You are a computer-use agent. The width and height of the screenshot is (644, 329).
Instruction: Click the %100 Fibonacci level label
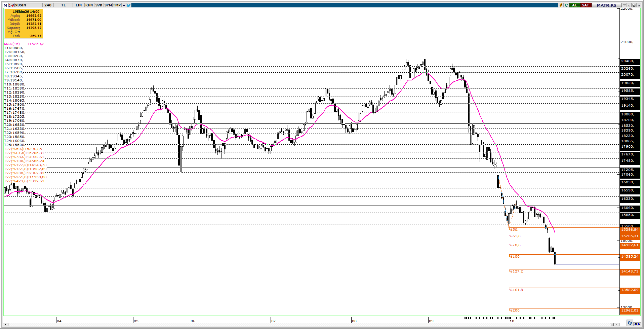point(515,256)
